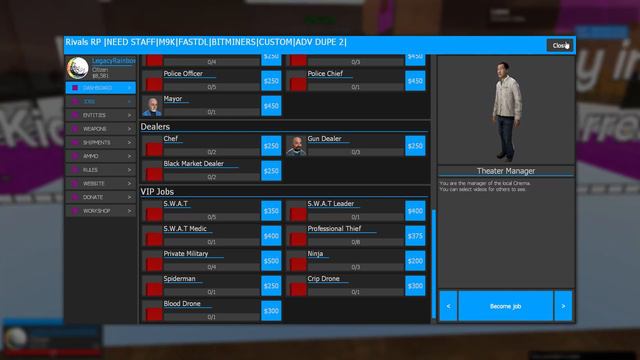The width and height of the screenshot is (640, 360).
Task: Expand the Shipments chevron arrow
Action: point(129,142)
